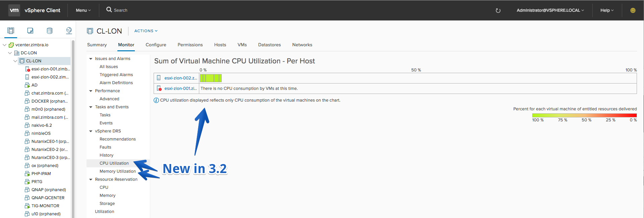Collapse Resource Reservation section
The width and height of the screenshot is (644, 218).
[91, 179]
